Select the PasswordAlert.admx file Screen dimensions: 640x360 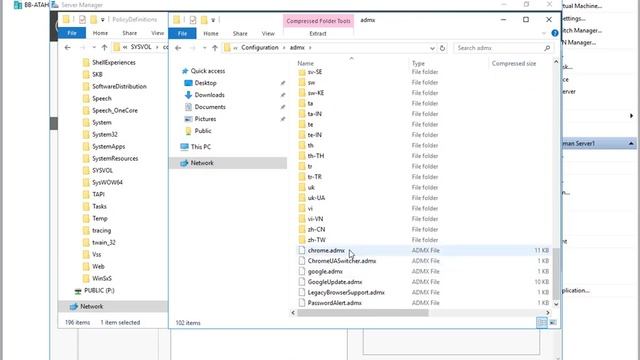click(334, 303)
